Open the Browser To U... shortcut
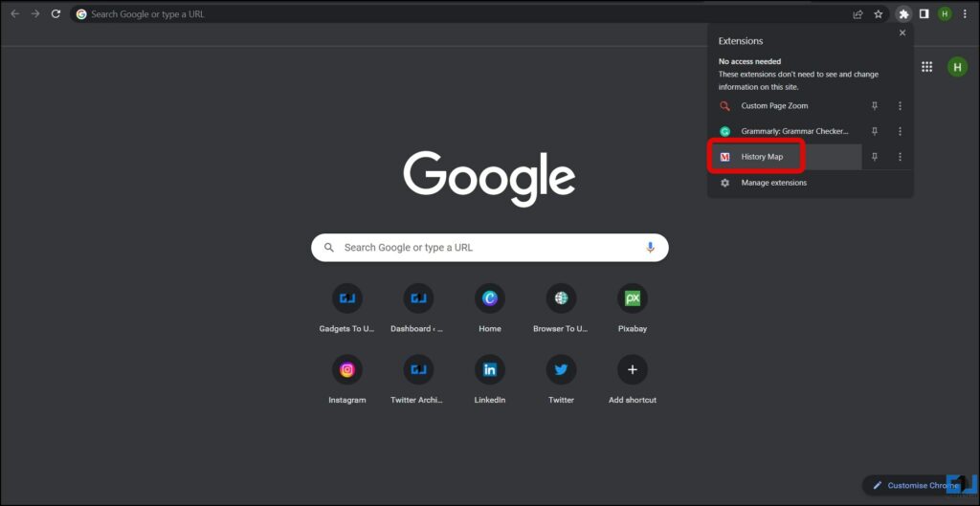 tap(561, 307)
